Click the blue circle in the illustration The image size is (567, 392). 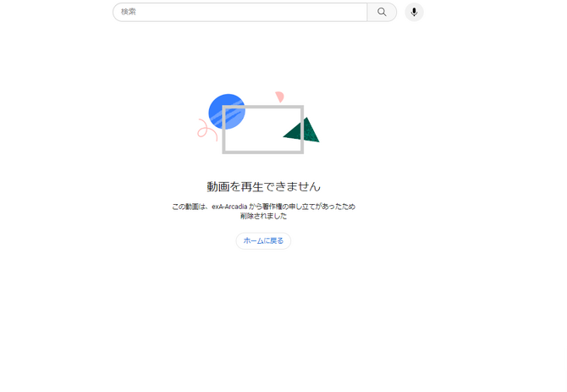(x=227, y=112)
